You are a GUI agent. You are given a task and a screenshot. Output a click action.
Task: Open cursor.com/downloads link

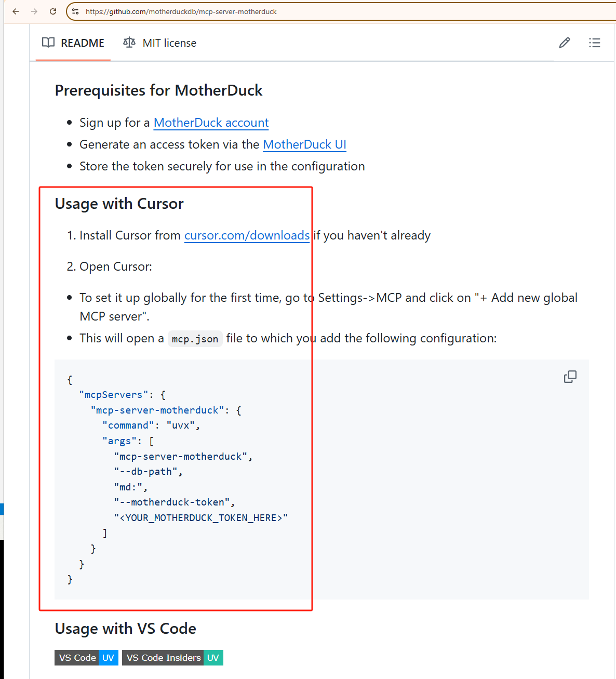[x=247, y=235]
